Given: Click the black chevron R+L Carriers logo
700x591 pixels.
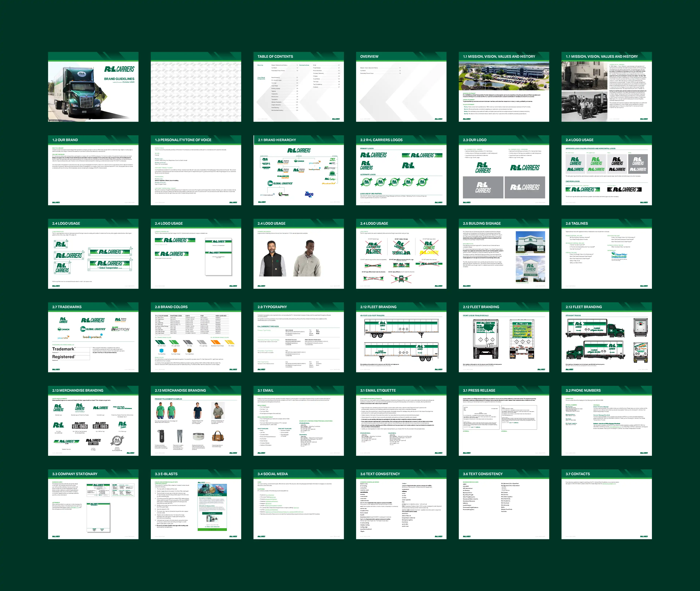Looking at the screenshot, I should coord(624,190).
